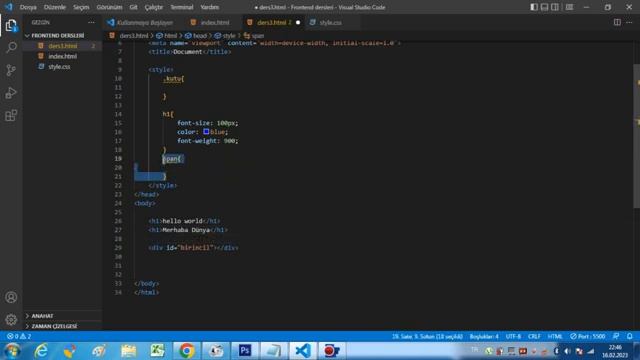Expand ANAHAT outline section

click(x=42, y=316)
